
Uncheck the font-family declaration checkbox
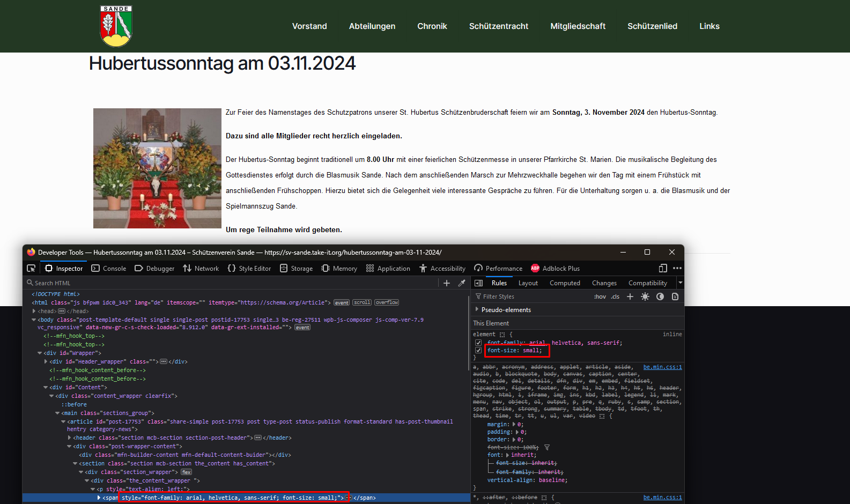[478, 343]
